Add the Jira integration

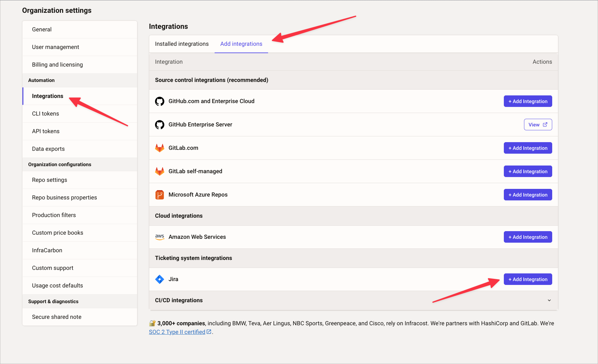pyautogui.click(x=528, y=279)
